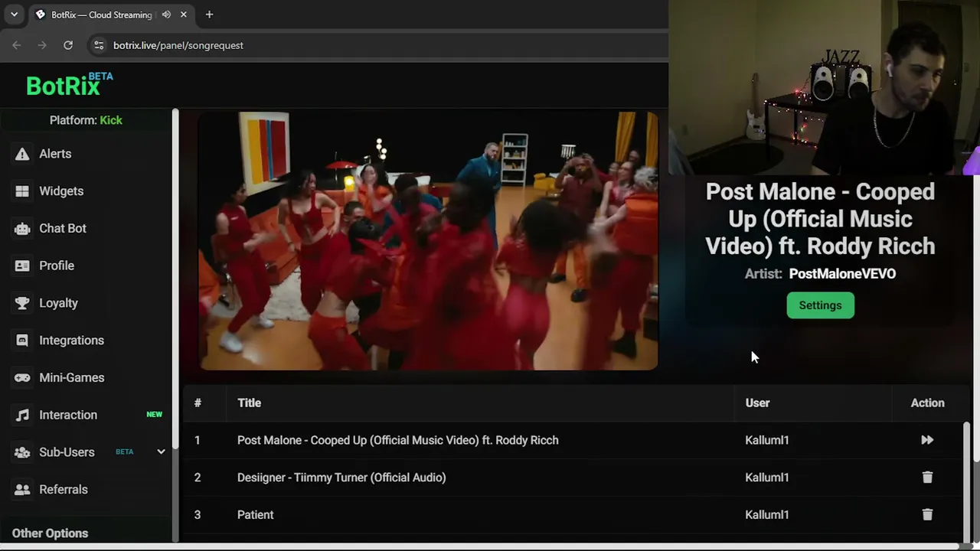Screen dimensions: 980x551
Task: Expand the Sub-Users submenu chevron
Action: 161,452
